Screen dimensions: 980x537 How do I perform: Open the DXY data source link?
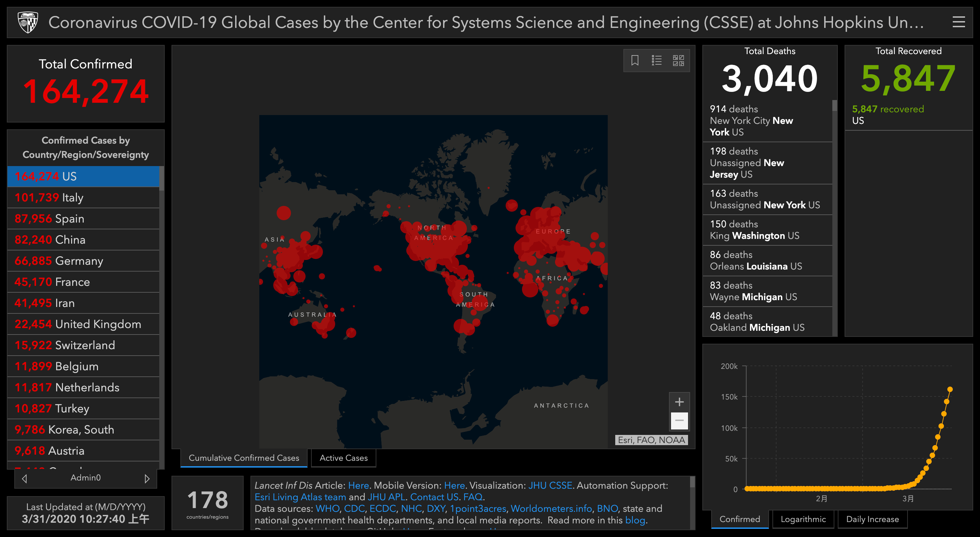point(436,508)
